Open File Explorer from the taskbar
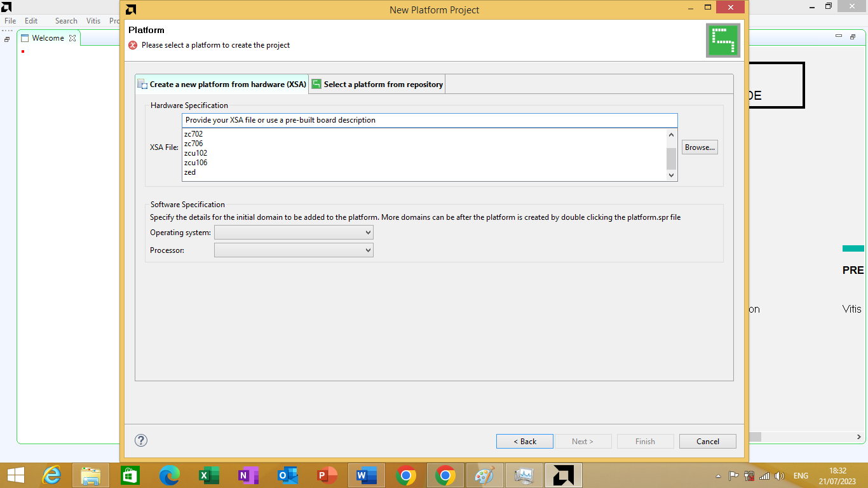 click(x=91, y=475)
